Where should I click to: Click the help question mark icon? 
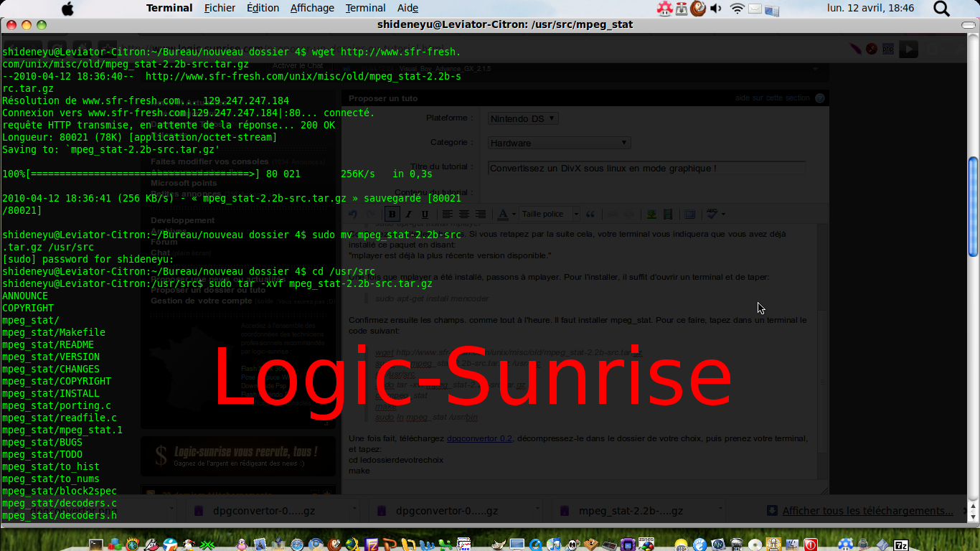820,98
